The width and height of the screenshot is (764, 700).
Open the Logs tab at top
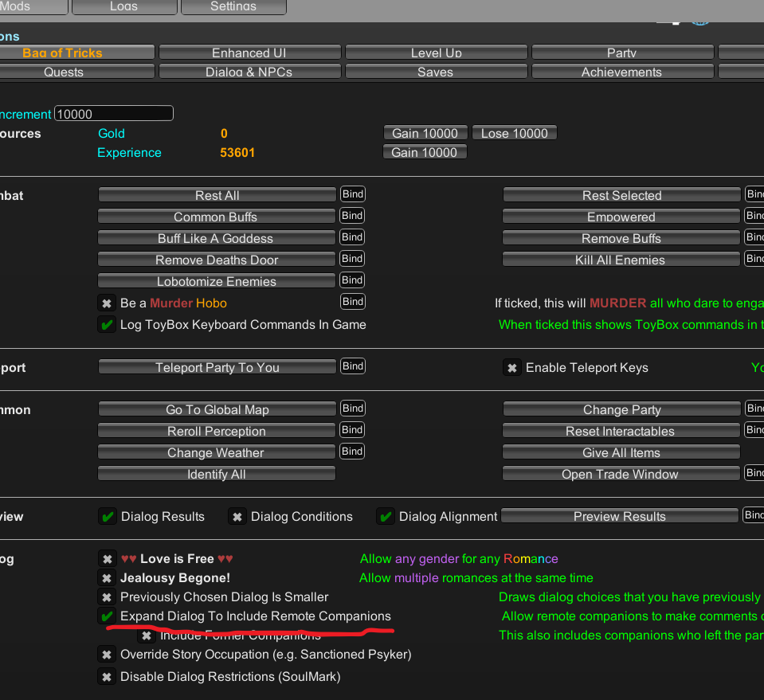(x=124, y=7)
